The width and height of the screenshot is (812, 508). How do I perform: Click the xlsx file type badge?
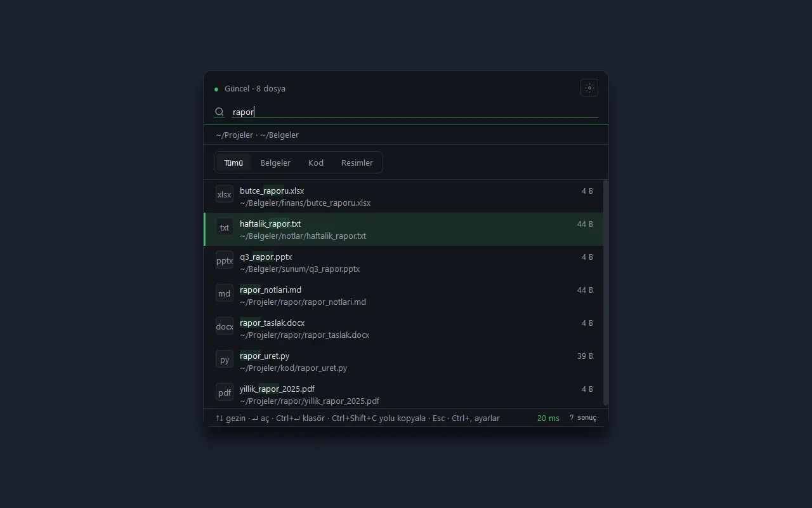(x=225, y=194)
